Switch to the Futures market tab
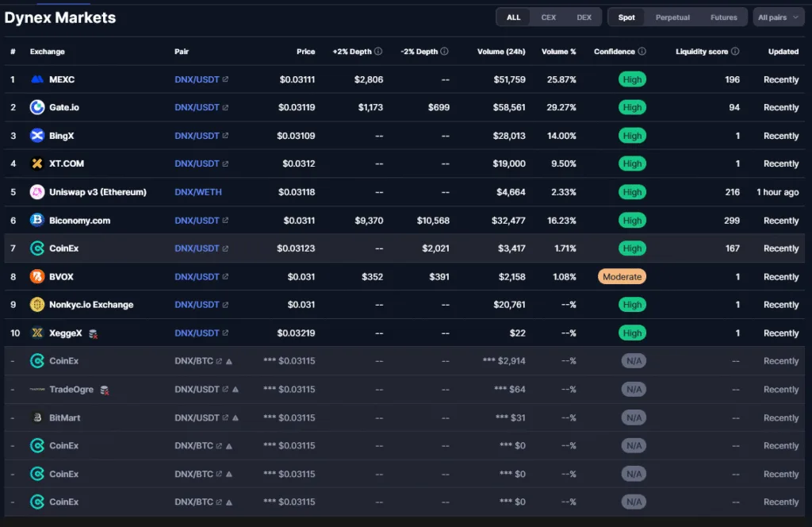This screenshot has width=812, height=527. 724,17
